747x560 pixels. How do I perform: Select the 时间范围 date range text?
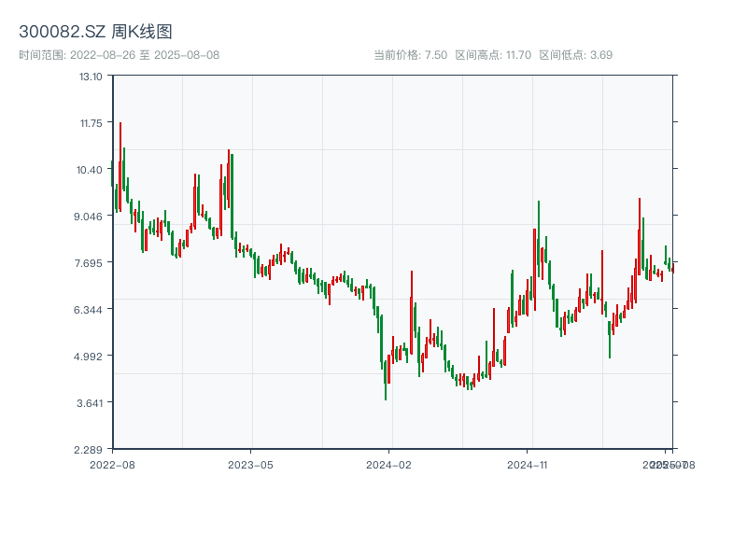(x=119, y=55)
